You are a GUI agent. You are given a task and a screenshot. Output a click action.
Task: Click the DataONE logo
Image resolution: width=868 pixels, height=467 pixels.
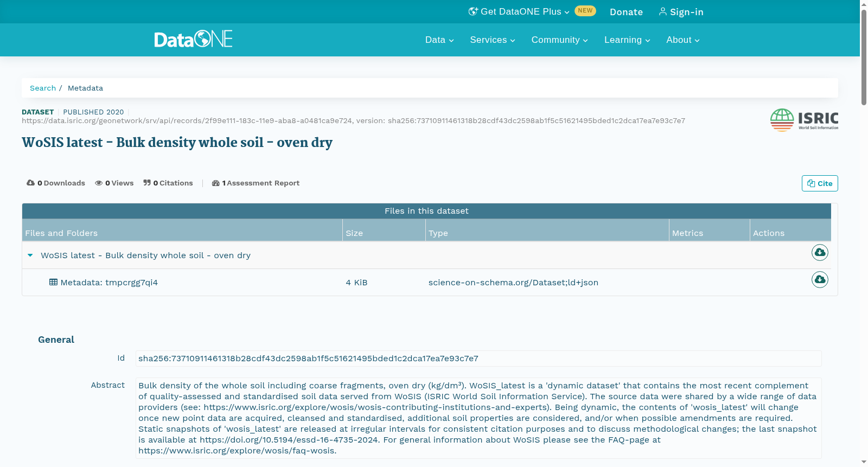193,39
